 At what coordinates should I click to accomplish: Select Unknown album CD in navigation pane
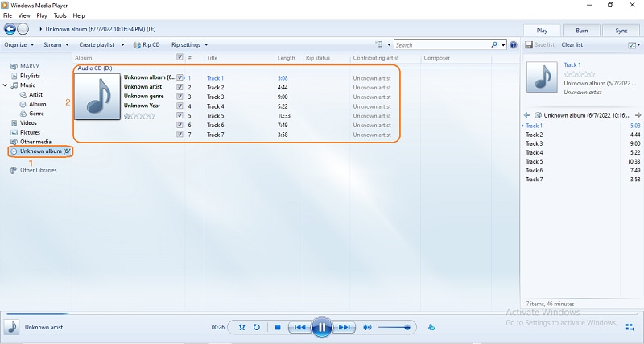(x=40, y=151)
